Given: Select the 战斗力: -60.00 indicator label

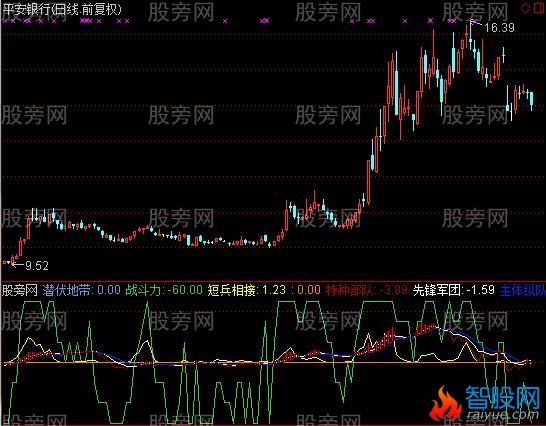Looking at the screenshot, I should pos(164,290).
